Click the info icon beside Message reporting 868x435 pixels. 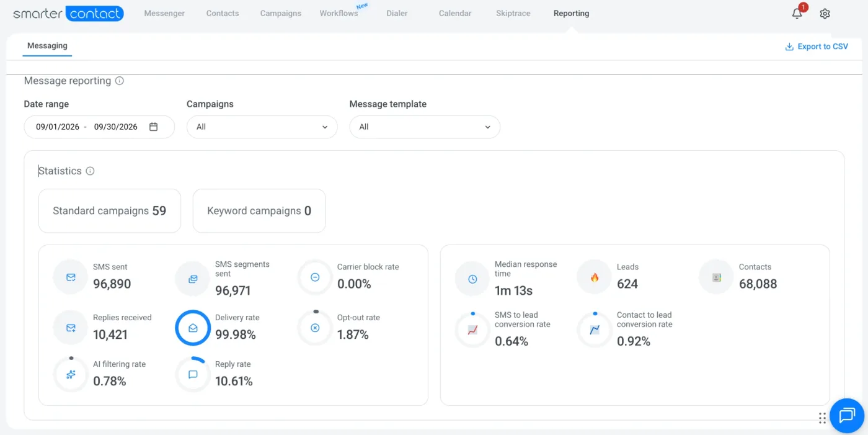120,81
